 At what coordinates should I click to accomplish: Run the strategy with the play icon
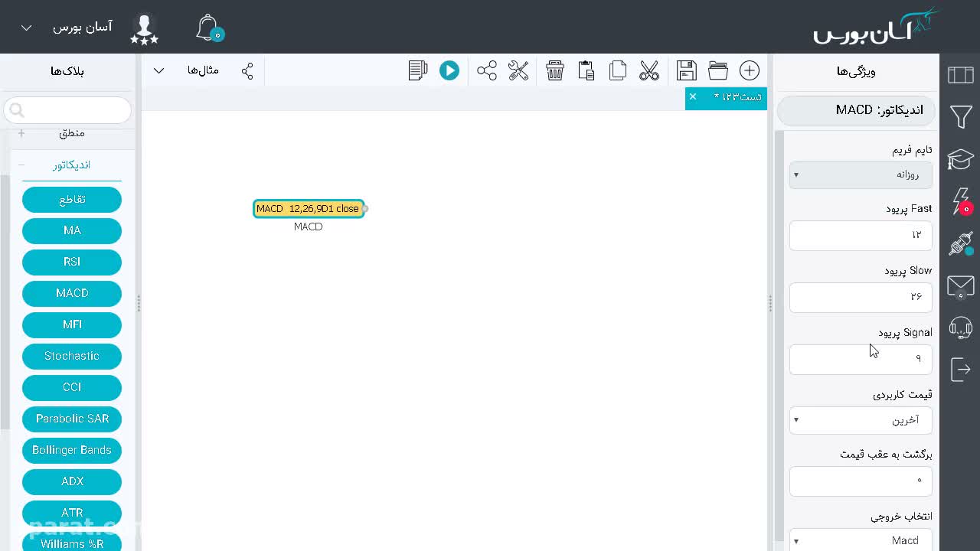pyautogui.click(x=449, y=70)
